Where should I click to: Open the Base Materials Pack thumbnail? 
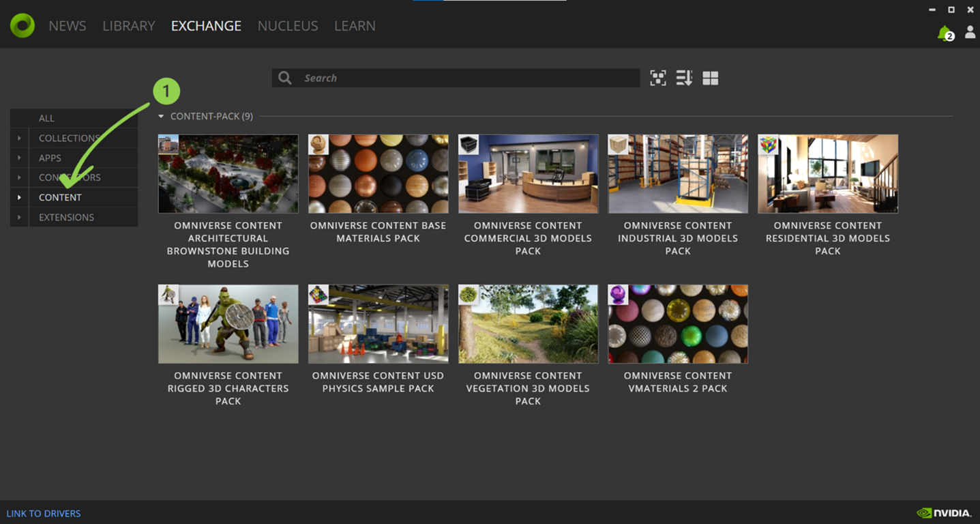coord(378,174)
